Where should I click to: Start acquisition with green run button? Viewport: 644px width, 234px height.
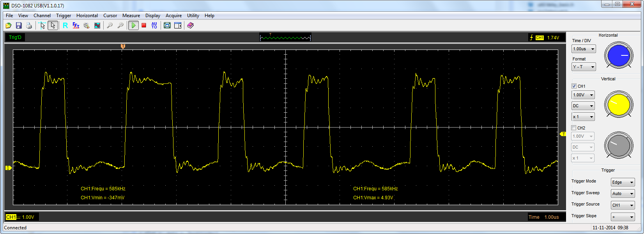133,25
